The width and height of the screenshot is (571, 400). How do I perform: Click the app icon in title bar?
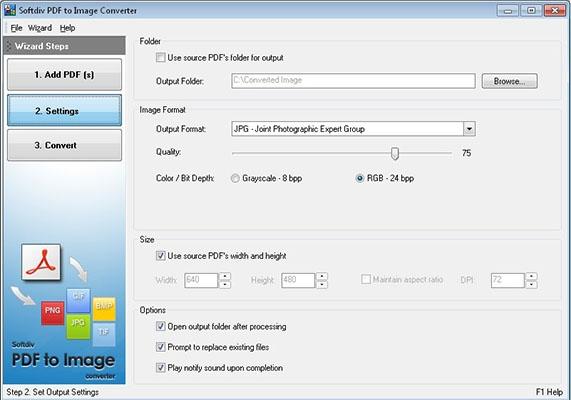(10, 10)
